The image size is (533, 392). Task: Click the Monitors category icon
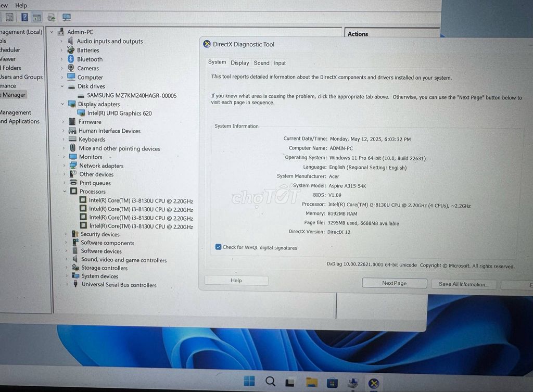[73, 157]
